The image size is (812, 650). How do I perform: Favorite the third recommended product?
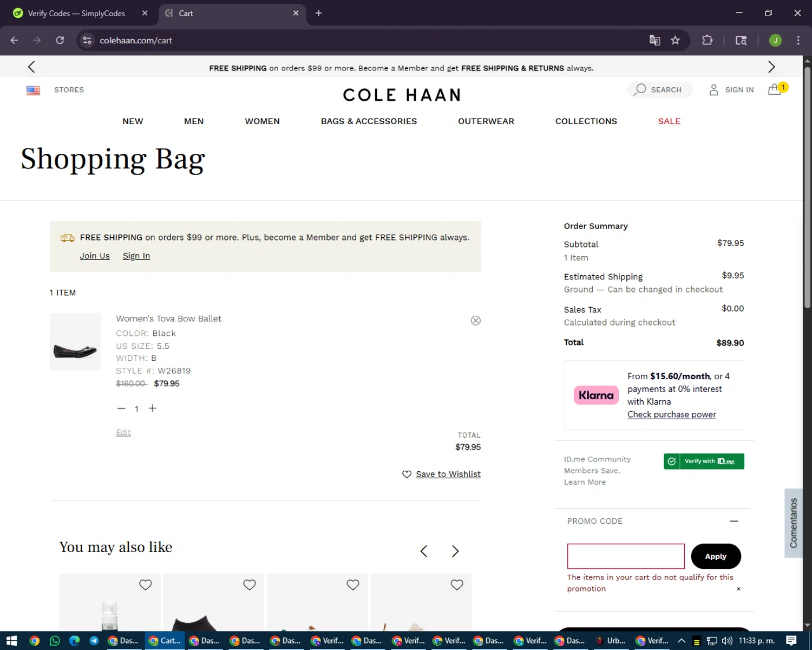[x=353, y=585]
